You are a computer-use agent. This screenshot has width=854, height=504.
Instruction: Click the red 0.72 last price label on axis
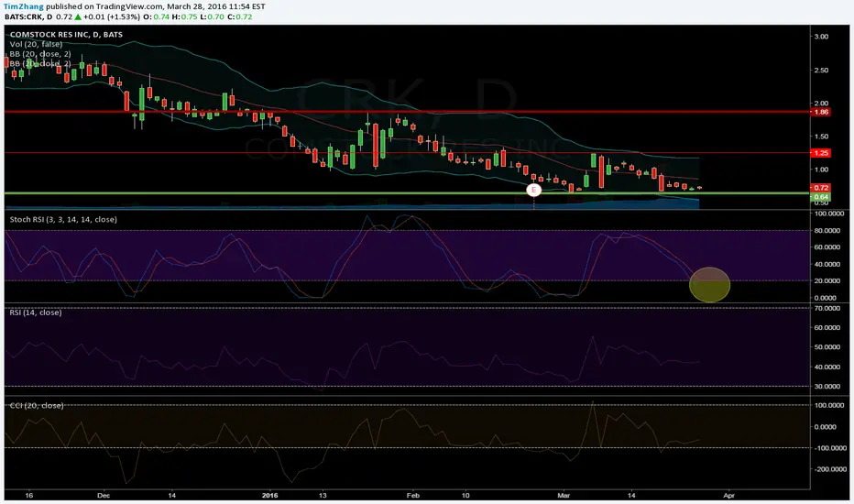821,188
